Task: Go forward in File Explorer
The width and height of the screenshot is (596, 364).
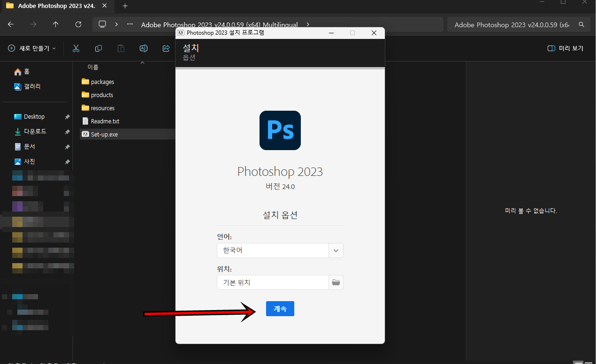Action: pos(33,24)
